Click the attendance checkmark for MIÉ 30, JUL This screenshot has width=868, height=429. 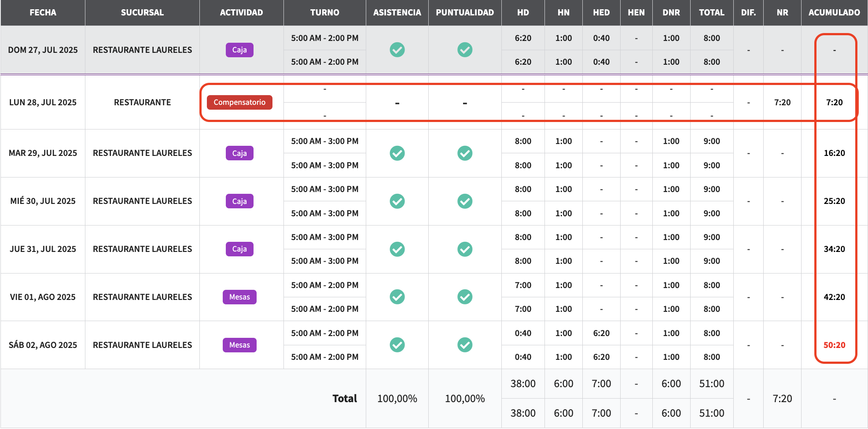397,201
